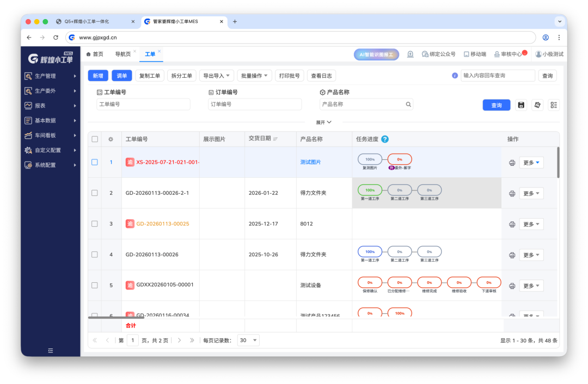
Task: Click the info icon beside quick search
Action: pos(455,76)
